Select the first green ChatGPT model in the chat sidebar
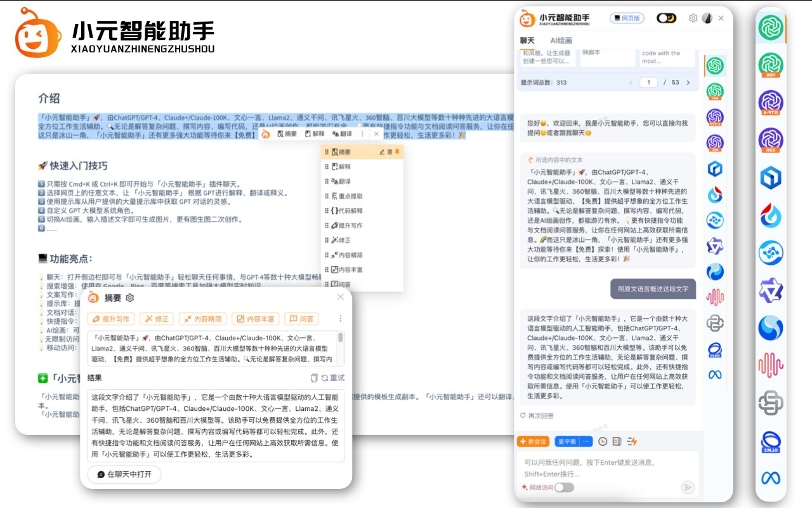Image resolution: width=812 pixels, height=508 pixels. point(716,65)
